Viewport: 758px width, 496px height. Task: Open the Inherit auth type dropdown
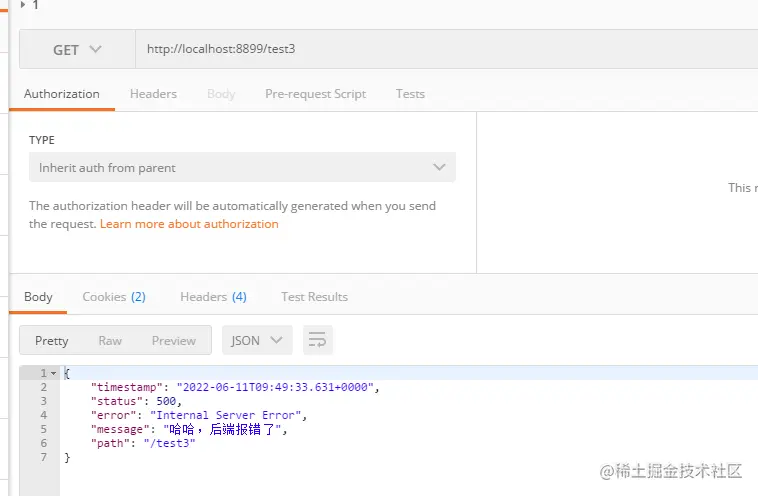click(242, 168)
